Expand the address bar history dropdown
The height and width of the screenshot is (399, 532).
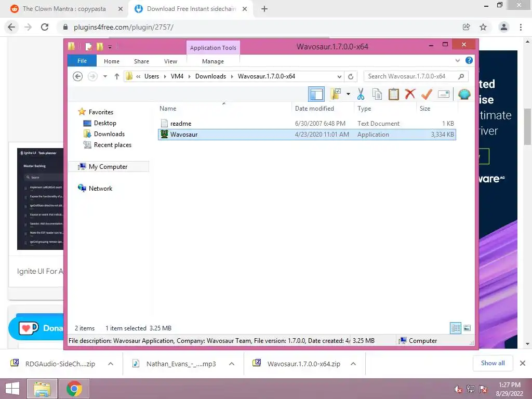point(339,77)
